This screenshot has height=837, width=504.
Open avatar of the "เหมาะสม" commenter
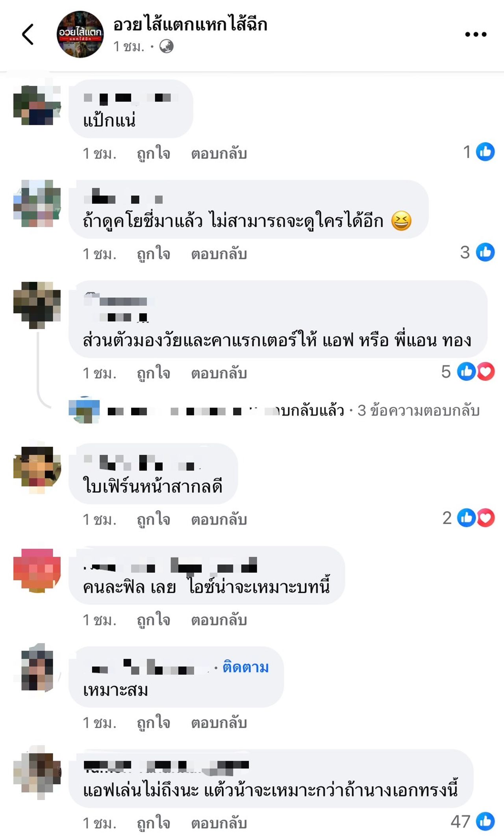tap(37, 668)
